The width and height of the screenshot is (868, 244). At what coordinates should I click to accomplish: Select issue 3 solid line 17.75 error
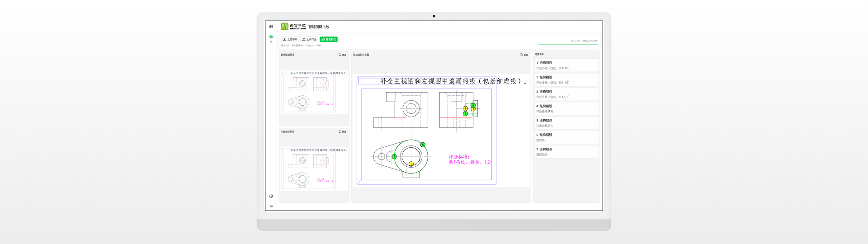tap(566, 94)
